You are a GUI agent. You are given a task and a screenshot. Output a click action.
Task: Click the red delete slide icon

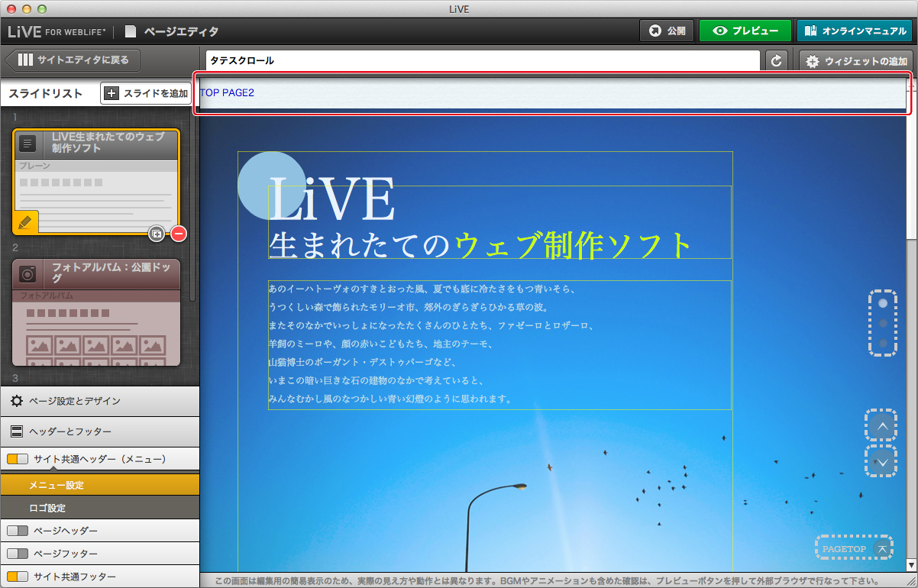179,233
